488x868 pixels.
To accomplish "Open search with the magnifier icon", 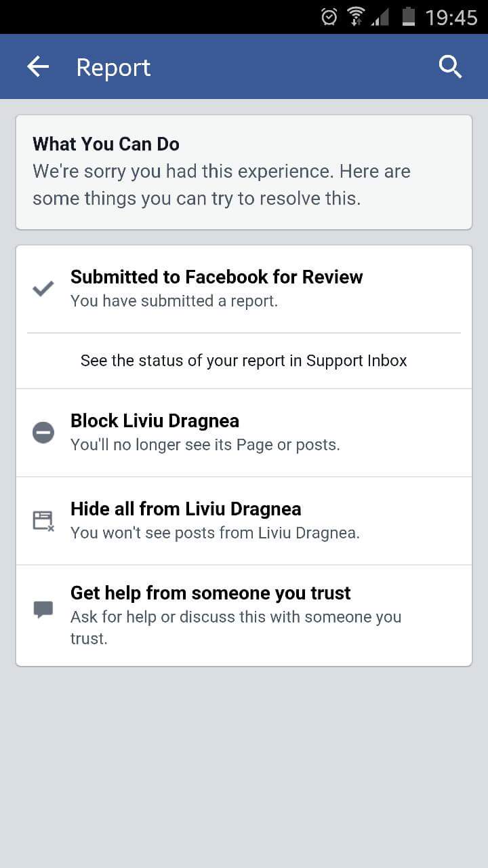I will click(450, 66).
